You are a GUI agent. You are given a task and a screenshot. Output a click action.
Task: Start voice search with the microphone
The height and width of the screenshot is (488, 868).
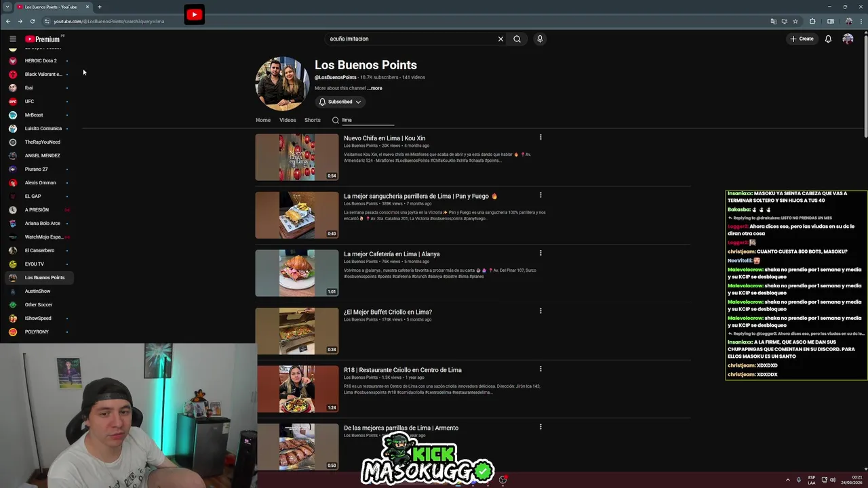[540, 39]
